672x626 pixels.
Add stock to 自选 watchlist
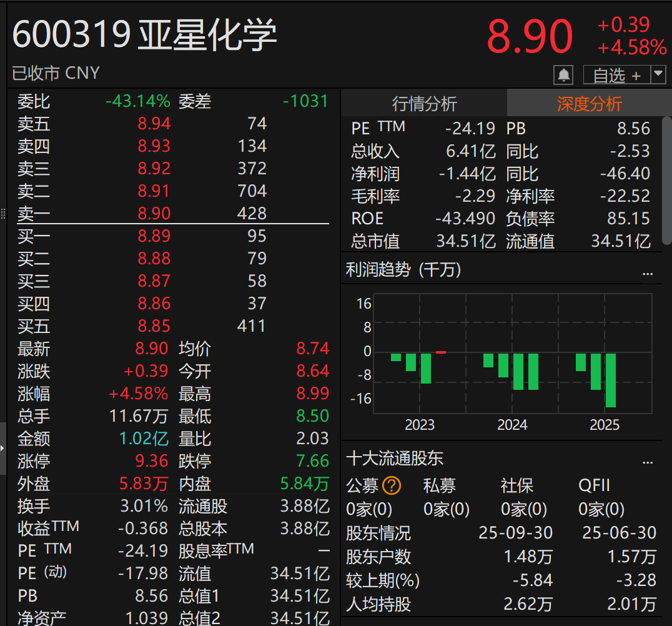[616, 76]
